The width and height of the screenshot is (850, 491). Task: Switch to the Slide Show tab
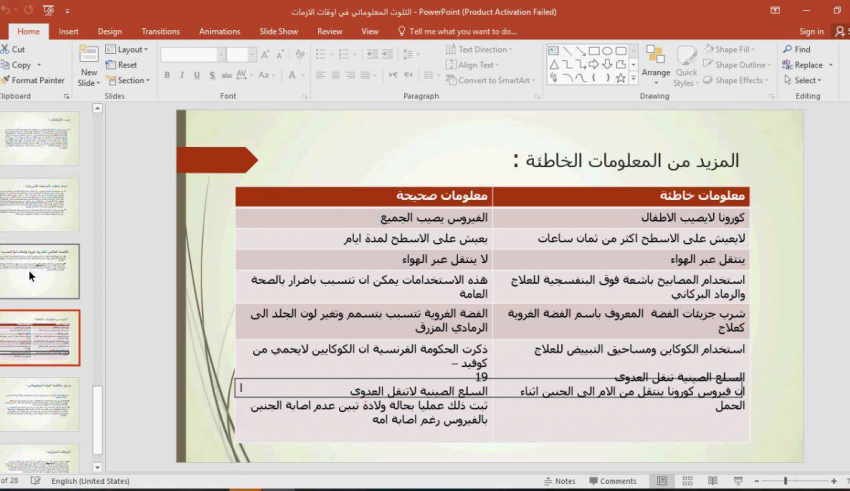(x=278, y=31)
